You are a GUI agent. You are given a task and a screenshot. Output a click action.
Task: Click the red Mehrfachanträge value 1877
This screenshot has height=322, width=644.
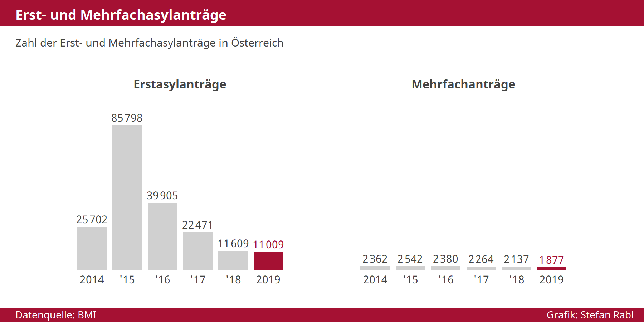tap(551, 260)
